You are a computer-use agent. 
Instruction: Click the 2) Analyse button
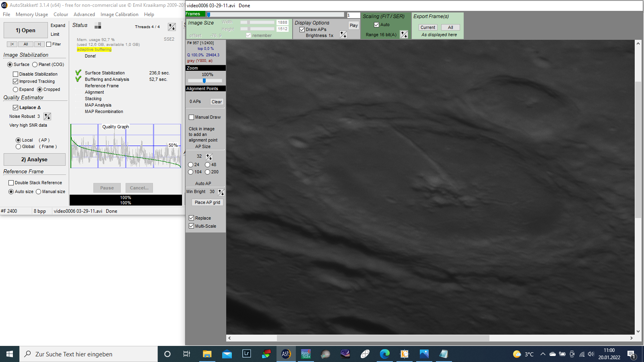[x=34, y=159]
